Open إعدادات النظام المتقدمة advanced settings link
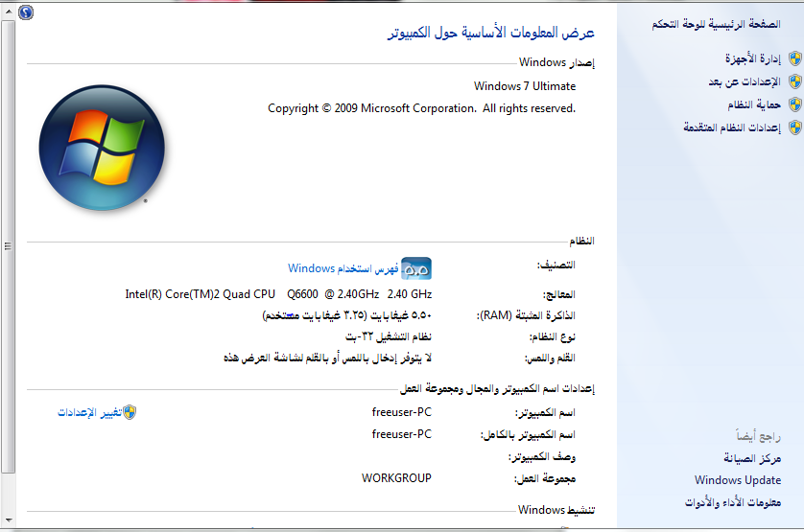 click(732, 127)
